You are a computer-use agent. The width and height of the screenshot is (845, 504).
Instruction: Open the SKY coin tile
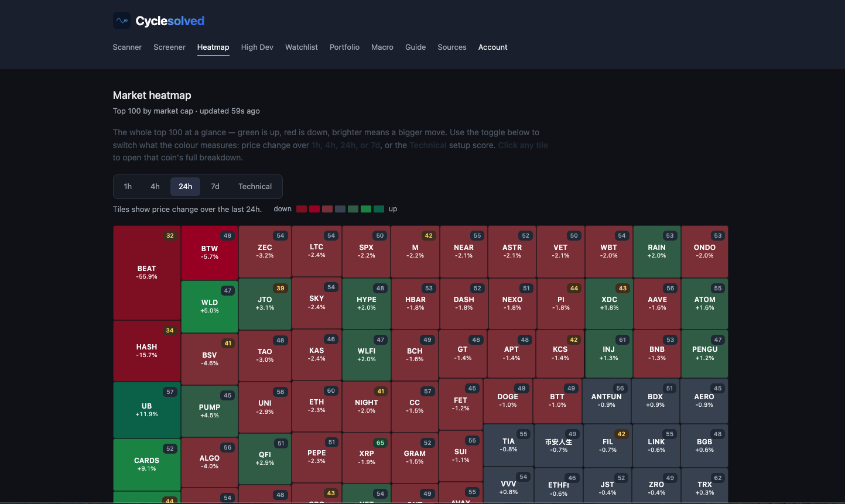coord(317,303)
